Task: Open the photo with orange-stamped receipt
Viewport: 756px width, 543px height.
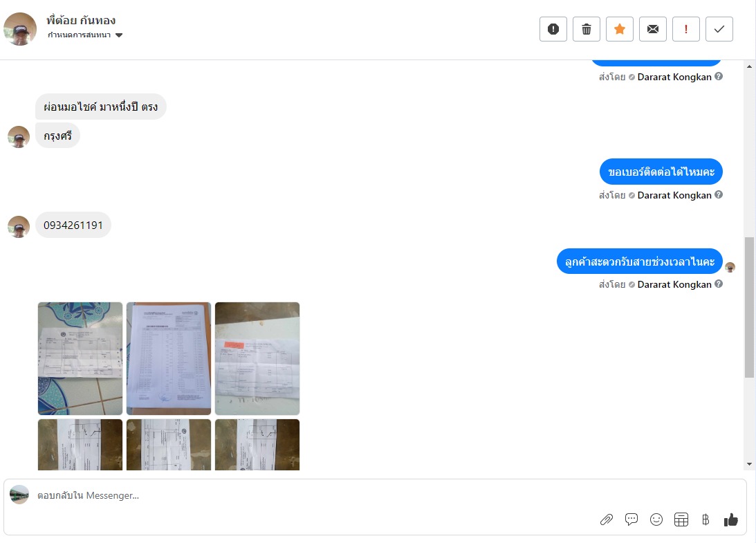Action: (x=257, y=358)
